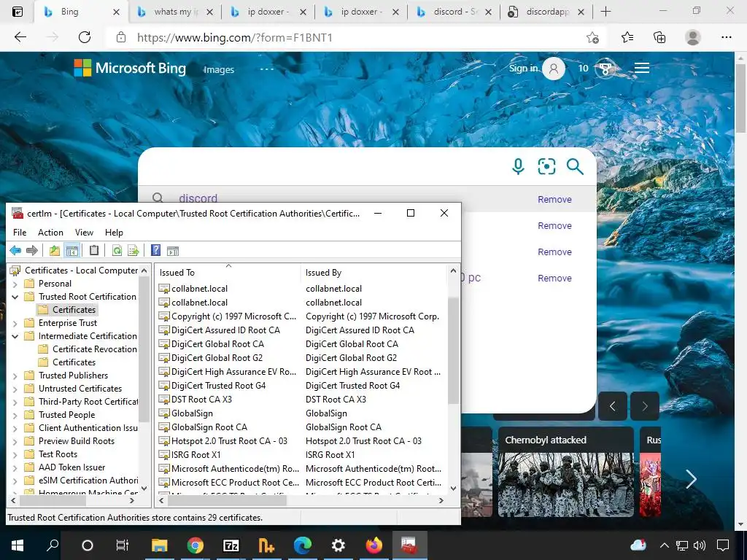Screen dimensions: 747x560
Task: Open File Explorer from the taskbar
Action: 160,545
